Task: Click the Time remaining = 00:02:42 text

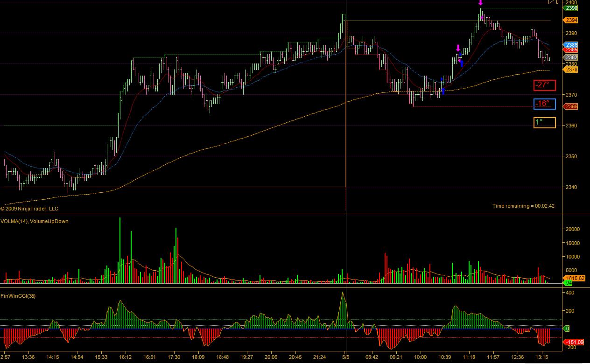Action: (x=523, y=206)
